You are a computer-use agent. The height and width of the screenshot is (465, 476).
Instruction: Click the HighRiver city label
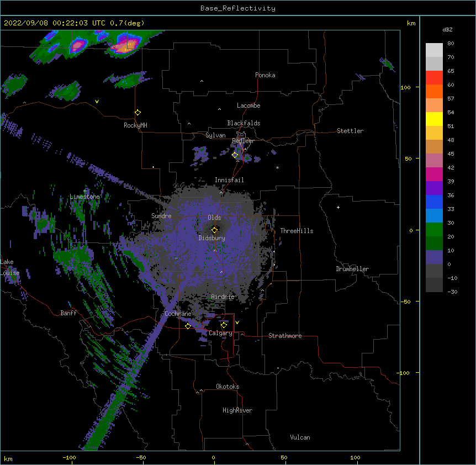click(237, 410)
